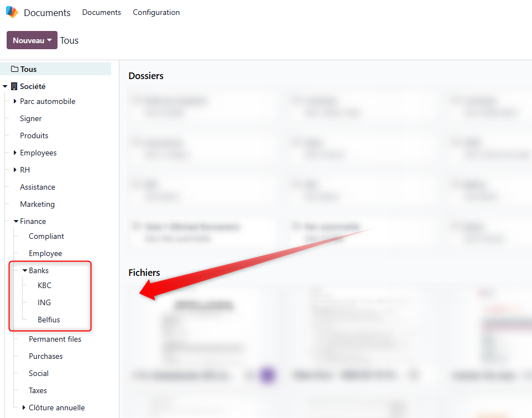
Task: Click the building icon beside Société
Action: pos(14,86)
